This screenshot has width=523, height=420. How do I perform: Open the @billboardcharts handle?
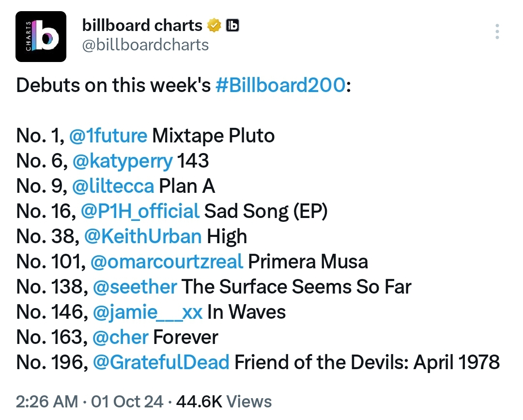(145, 45)
